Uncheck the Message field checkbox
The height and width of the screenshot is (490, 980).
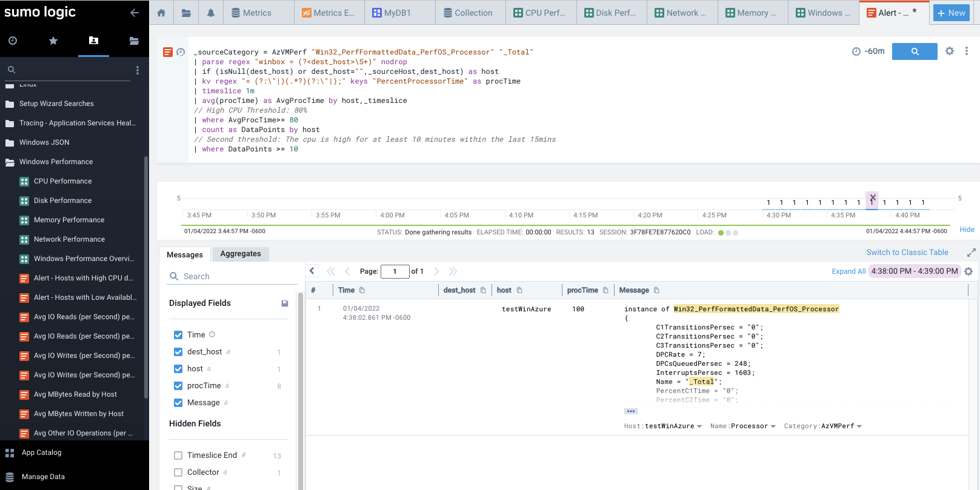point(178,403)
